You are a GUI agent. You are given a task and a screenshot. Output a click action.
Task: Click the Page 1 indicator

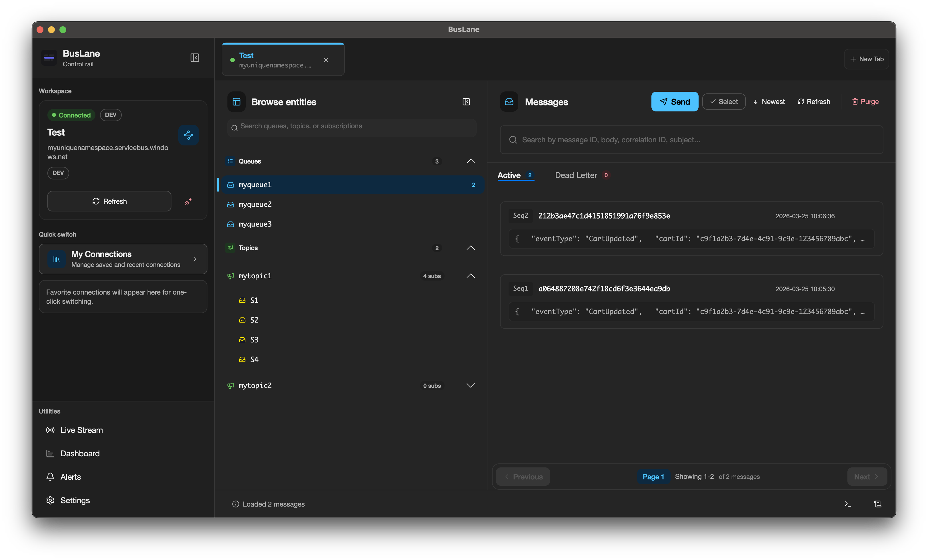[653, 477]
